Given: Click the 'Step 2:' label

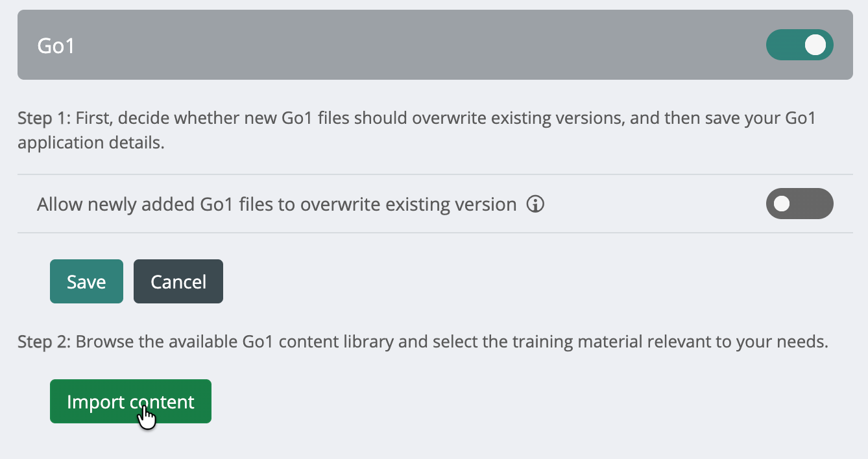Looking at the screenshot, I should (45, 342).
